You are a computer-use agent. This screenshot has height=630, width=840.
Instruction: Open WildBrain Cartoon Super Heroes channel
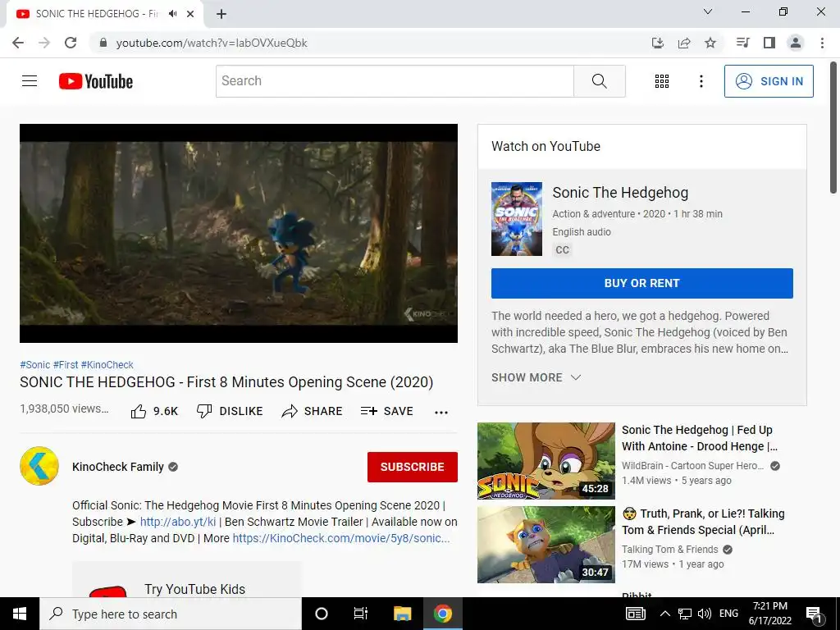692,466
